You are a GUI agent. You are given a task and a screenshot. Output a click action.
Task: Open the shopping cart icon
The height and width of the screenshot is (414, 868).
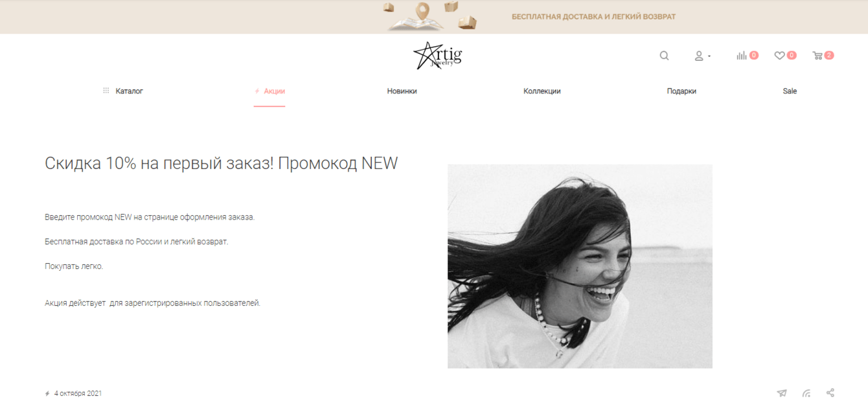pyautogui.click(x=817, y=56)
